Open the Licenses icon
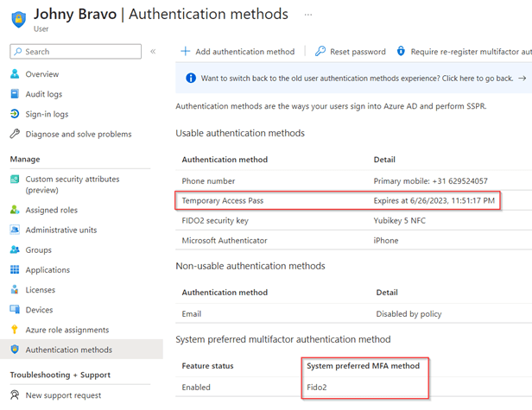Viewport: 532px width, 410px height. tap(15, 290)
